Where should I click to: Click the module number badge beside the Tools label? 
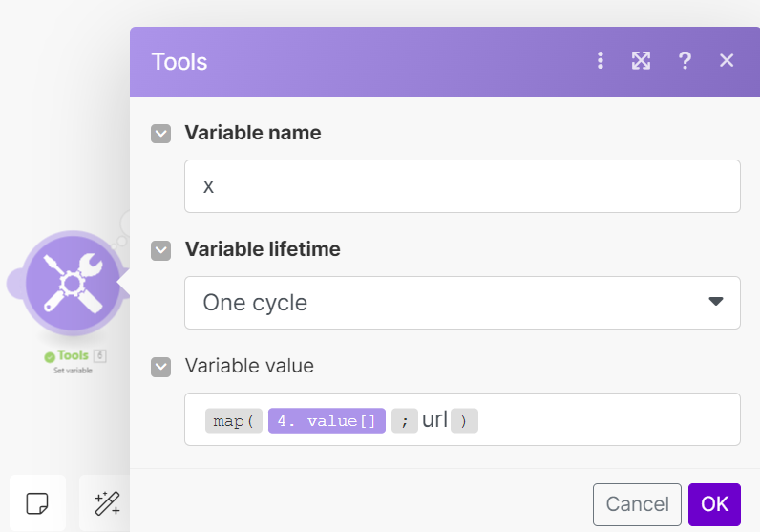tap(100, 355)
